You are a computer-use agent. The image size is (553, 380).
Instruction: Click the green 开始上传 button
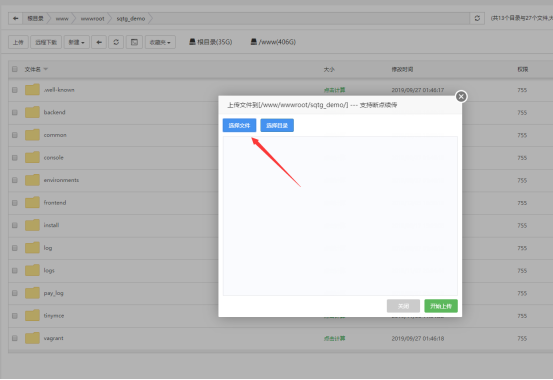coord(441,306)
